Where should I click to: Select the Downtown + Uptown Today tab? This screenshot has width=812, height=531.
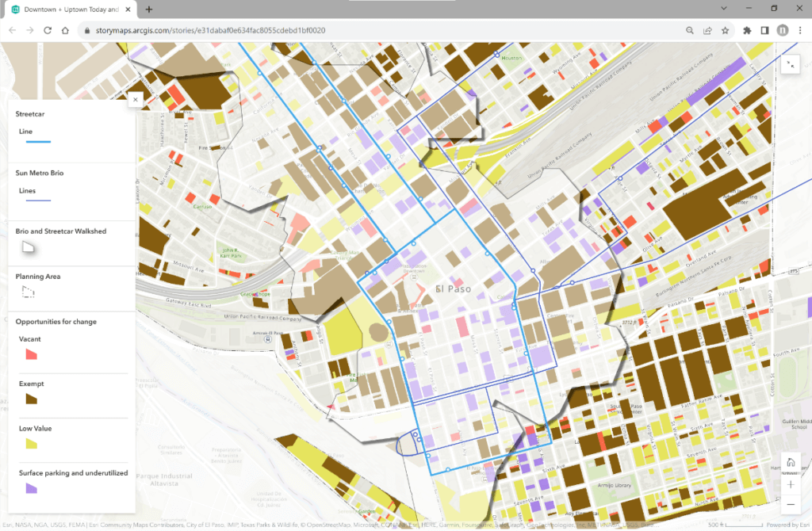71,10
